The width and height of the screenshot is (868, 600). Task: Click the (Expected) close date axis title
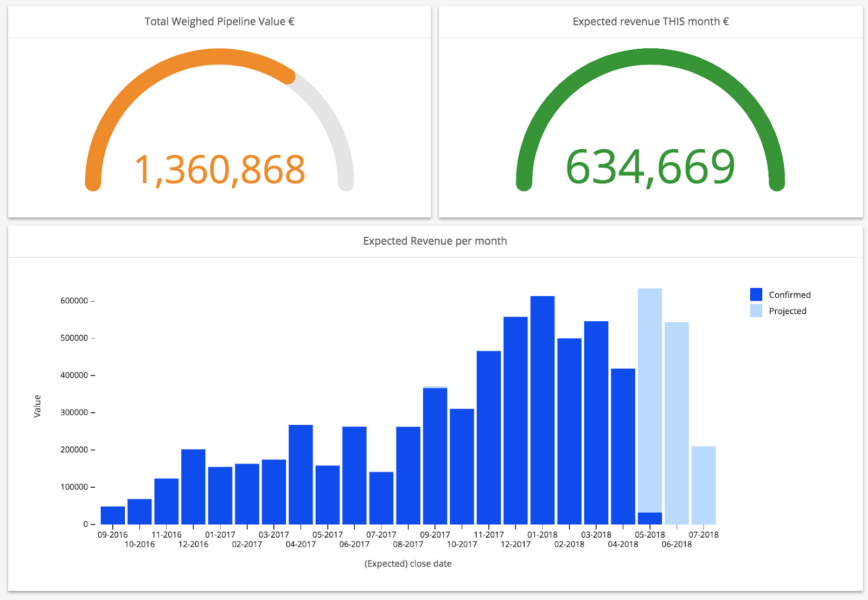tap(407, 563)
